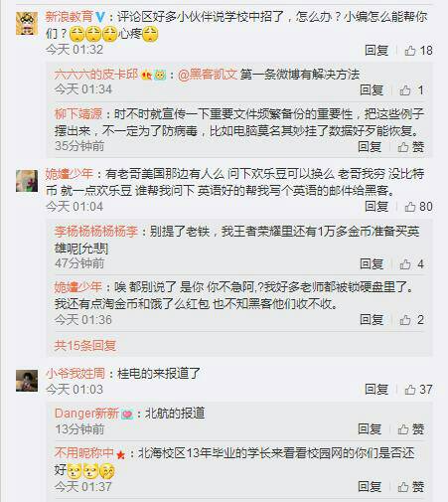Like 新浪教育's comment showing 18 likes
This screenshot has width=448, height=502.
coord(418,51)
